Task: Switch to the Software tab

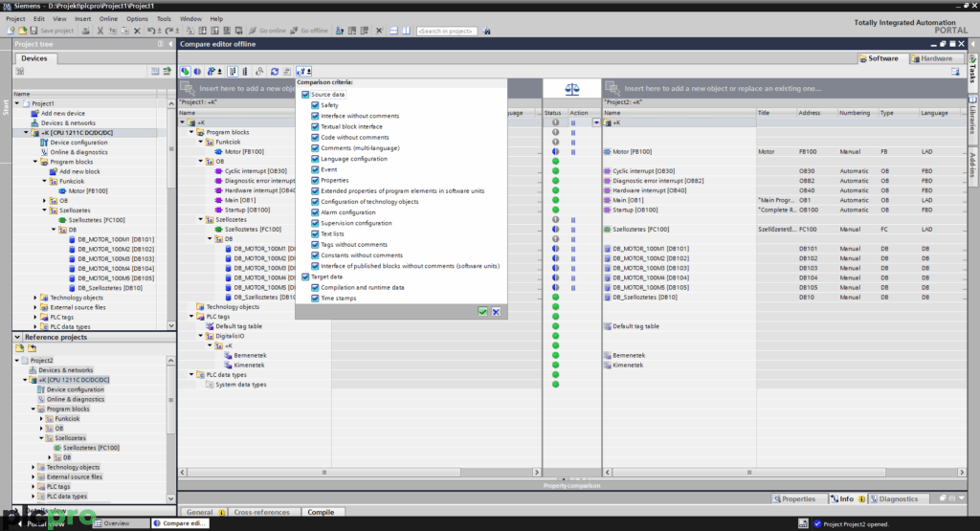Action: [x=879, y=58]
